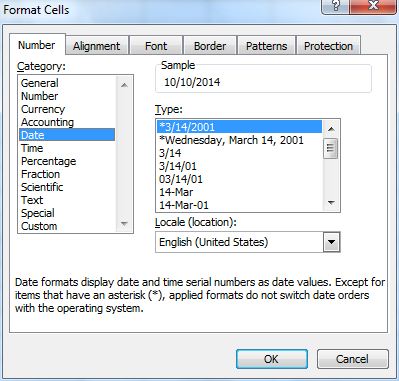This screenshot has height=381, width=399.
Task: Go to the Border tab
Action: (x=210, y=46)
